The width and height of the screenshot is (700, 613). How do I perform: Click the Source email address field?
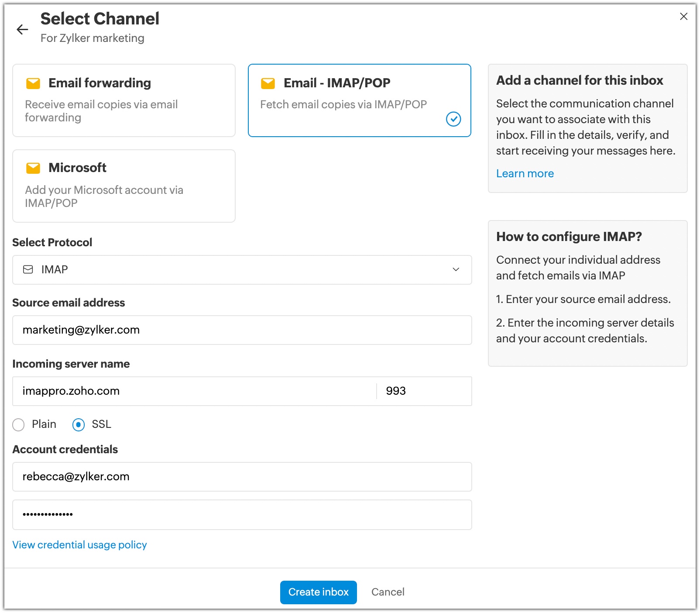(x=242, y=330)
